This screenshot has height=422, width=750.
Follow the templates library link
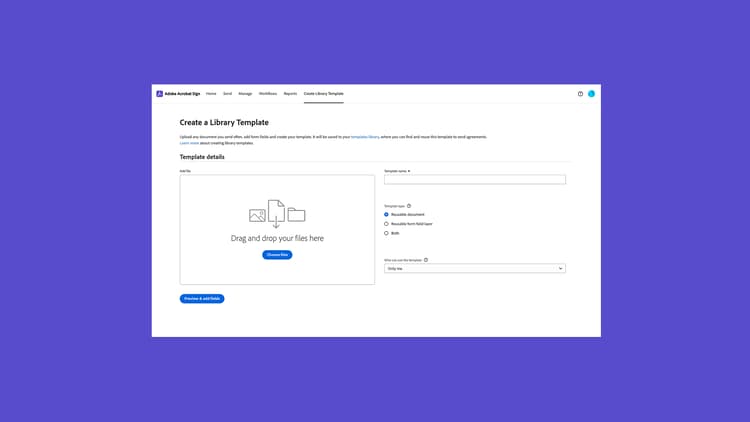tap(365, 137)
